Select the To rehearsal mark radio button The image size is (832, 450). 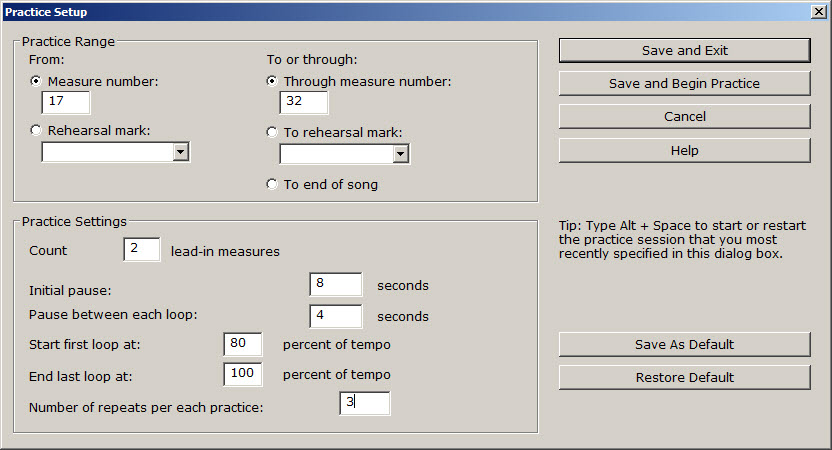(x=272, y=132)
